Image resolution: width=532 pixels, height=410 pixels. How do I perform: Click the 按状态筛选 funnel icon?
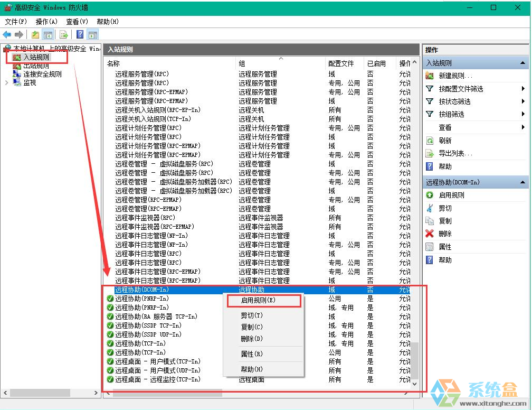(x=430, y=101)
